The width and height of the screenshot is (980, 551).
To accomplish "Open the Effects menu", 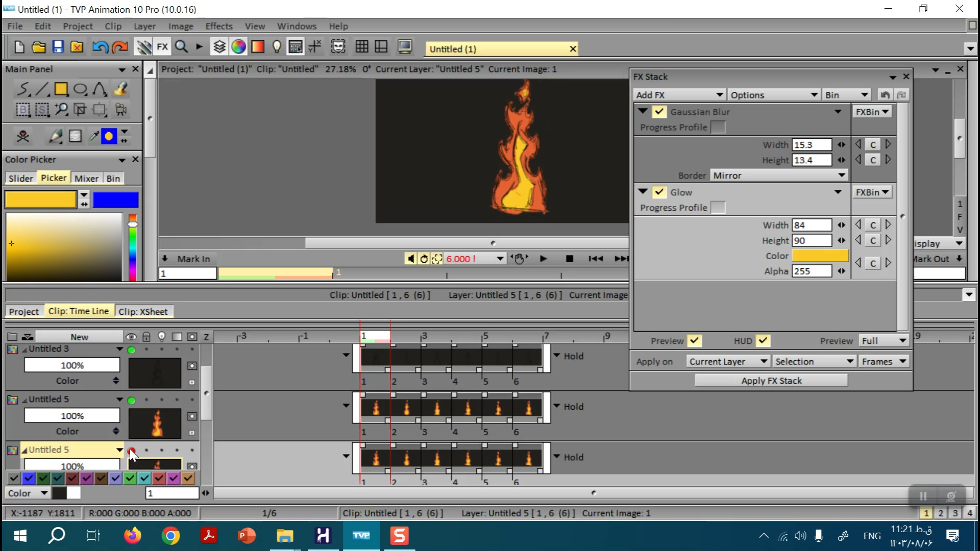I will tap(218, 26).
